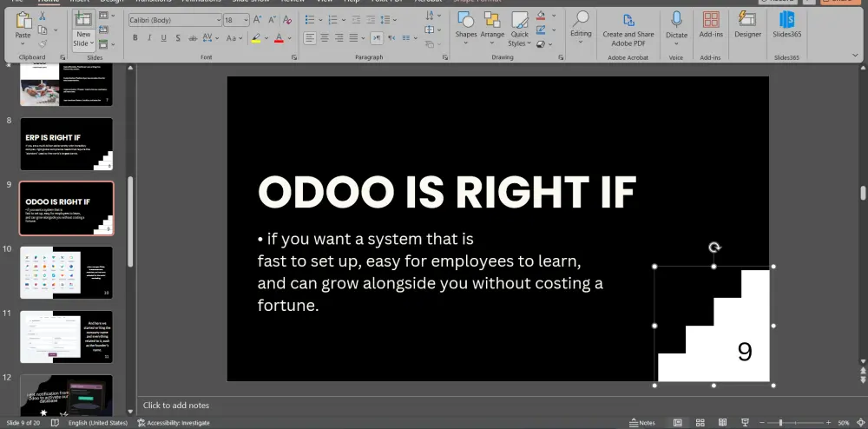Open the bullets list dropdown arrow
This screenshot has height=429, width=868.
coord(319,20)
